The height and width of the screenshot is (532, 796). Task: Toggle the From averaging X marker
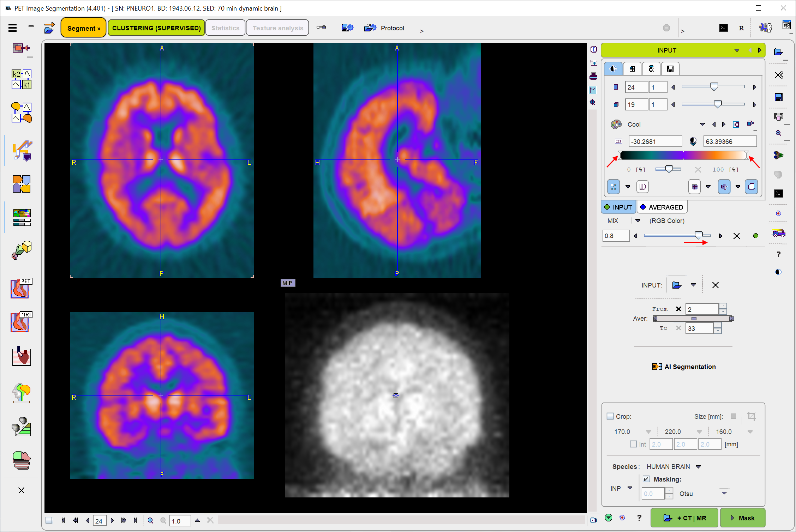(678, 309)
